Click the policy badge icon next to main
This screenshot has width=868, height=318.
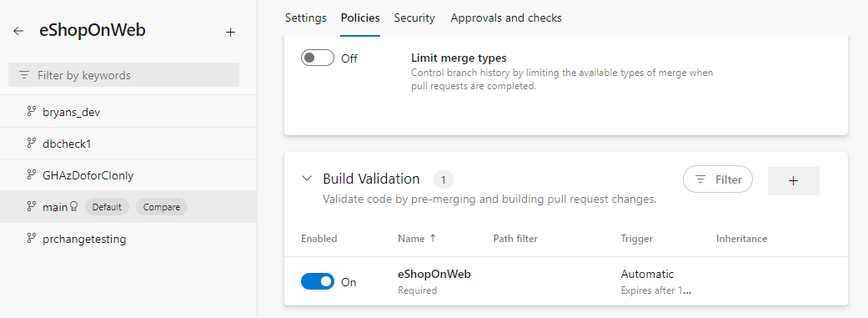[74, 207]
